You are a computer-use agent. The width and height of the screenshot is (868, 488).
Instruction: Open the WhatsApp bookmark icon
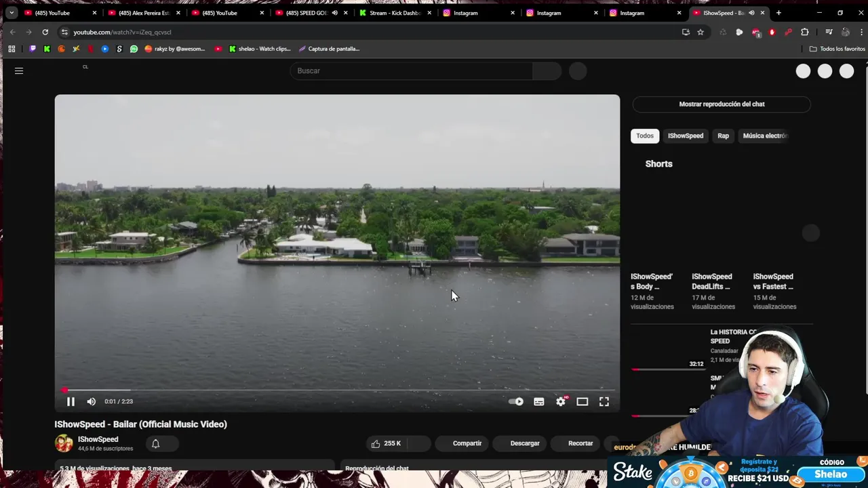click(134, 49)
